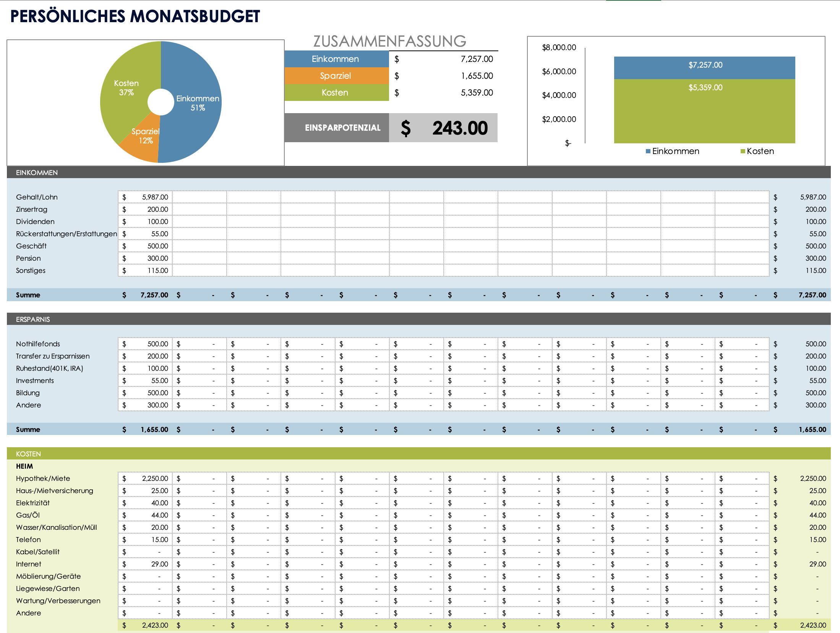The image size is (840, 633).
Task: Select the 5,359.00 Kosten summary value
Action: click(x=477, y=93)
